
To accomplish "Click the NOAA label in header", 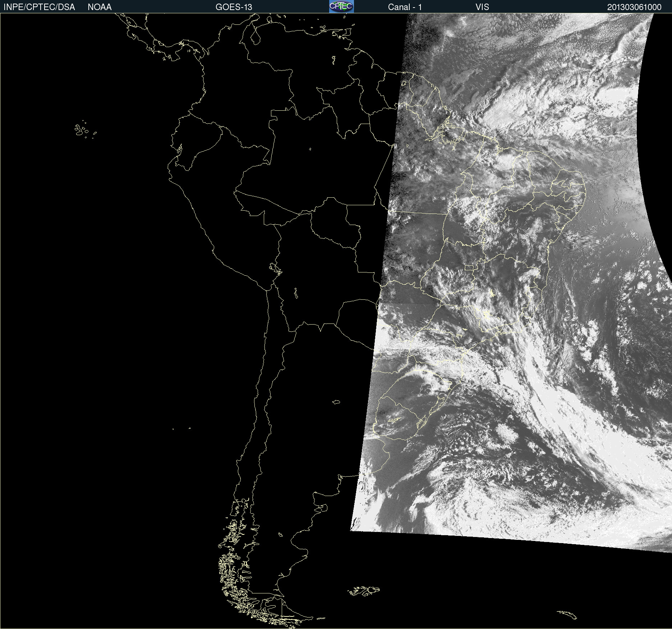I will [x=100, y=7].
